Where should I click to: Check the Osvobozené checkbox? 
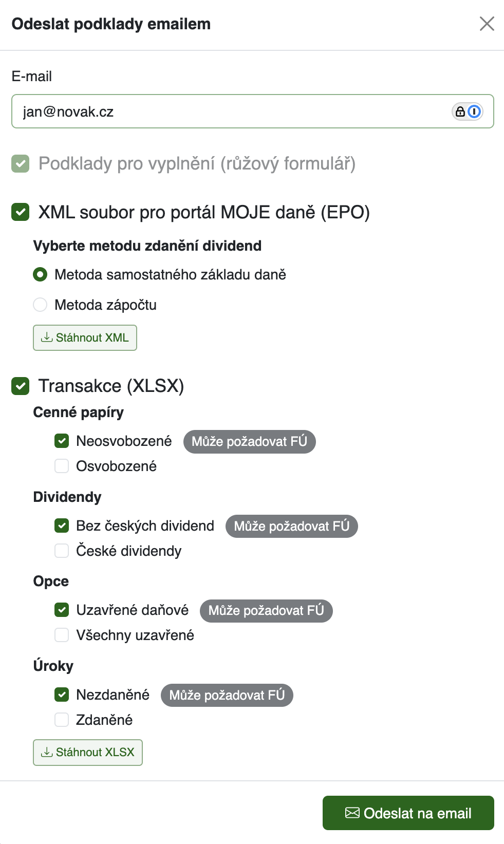pyautogui.click(x=62, y=466)
